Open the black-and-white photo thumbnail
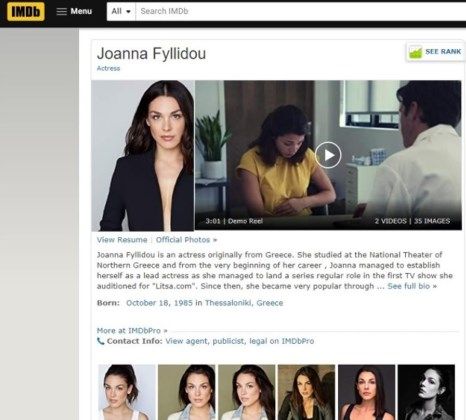The width and height of the screenshot is (466, 420). pos(426,392)
